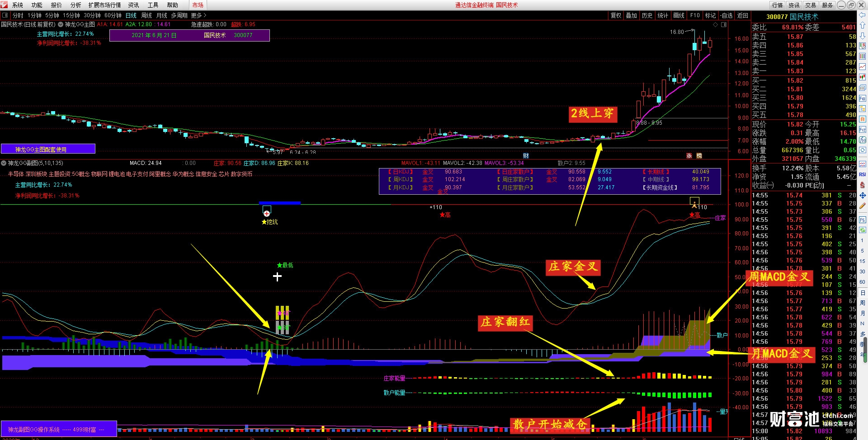Click the F12 sidebar icon

coord(863,129)
